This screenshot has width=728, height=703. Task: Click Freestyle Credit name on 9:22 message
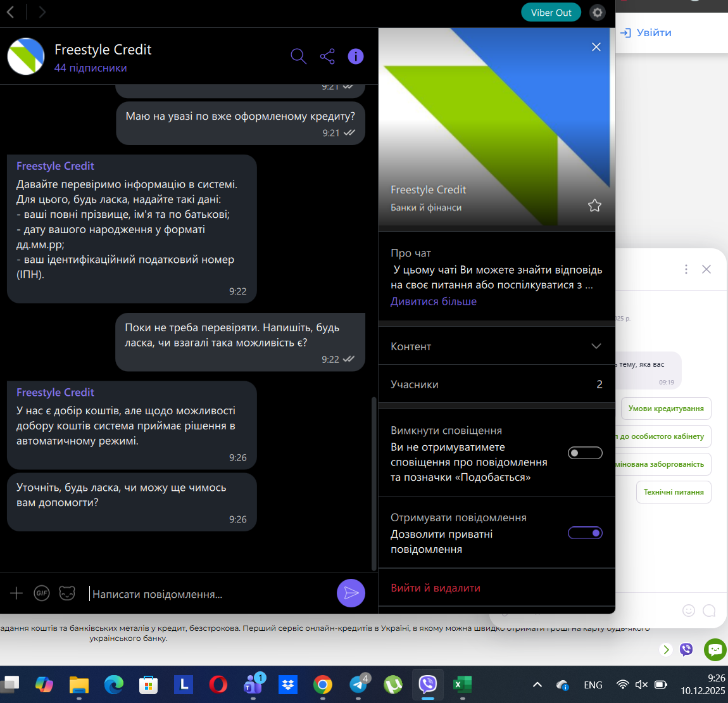[x=55, y=166]
